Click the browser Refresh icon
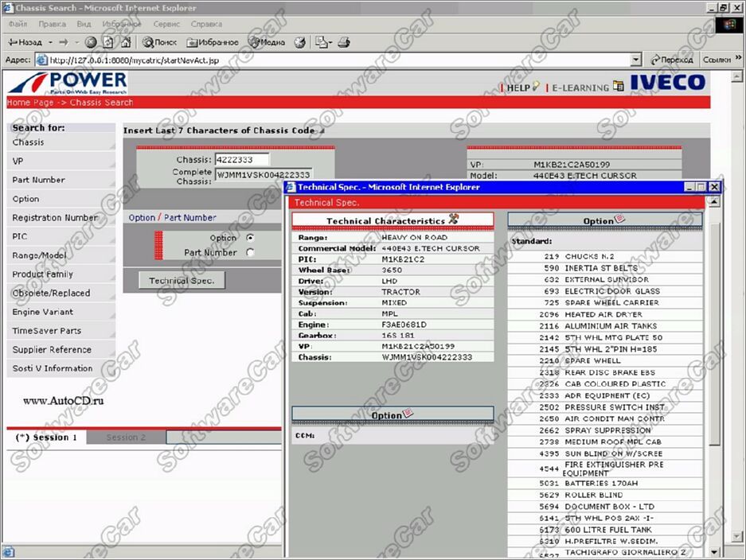The height and width of the screenshot is (560, 746). 108,42
